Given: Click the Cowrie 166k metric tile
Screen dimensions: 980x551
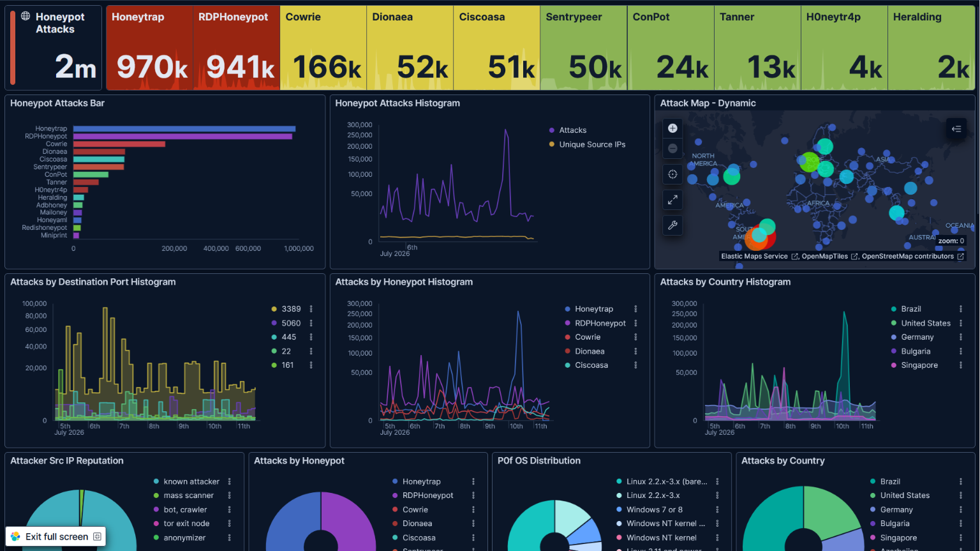Looking at the screenshot, I should point(323,48).
